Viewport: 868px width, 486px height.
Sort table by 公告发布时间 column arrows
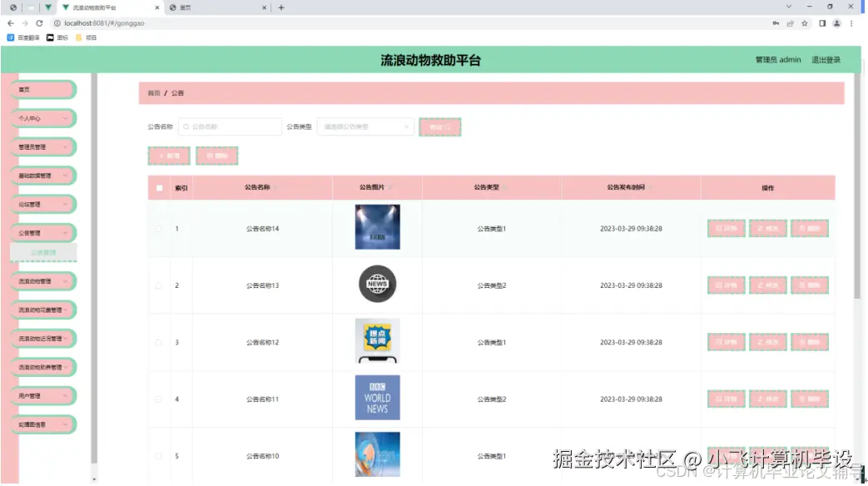click(651, 187)
